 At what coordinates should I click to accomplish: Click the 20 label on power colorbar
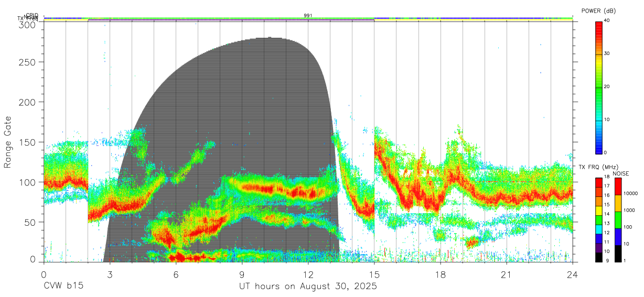[607, 86]
